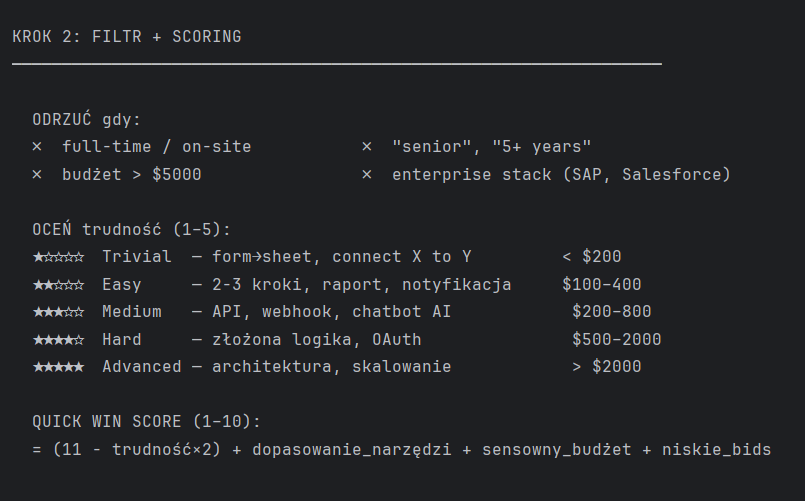Click the "KROK 2: FILTR + SCORING" heading
805x501 pixels.
click(127, 37)
